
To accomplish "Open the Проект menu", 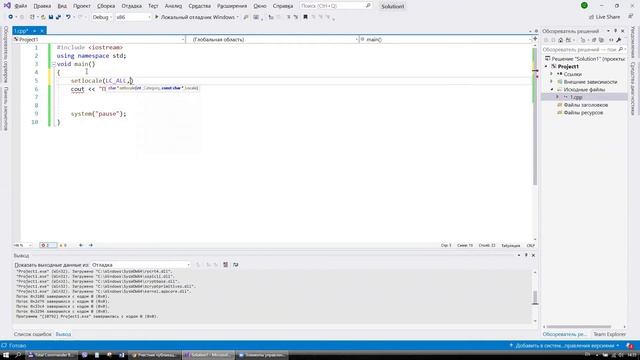I will tap(82, 6).
